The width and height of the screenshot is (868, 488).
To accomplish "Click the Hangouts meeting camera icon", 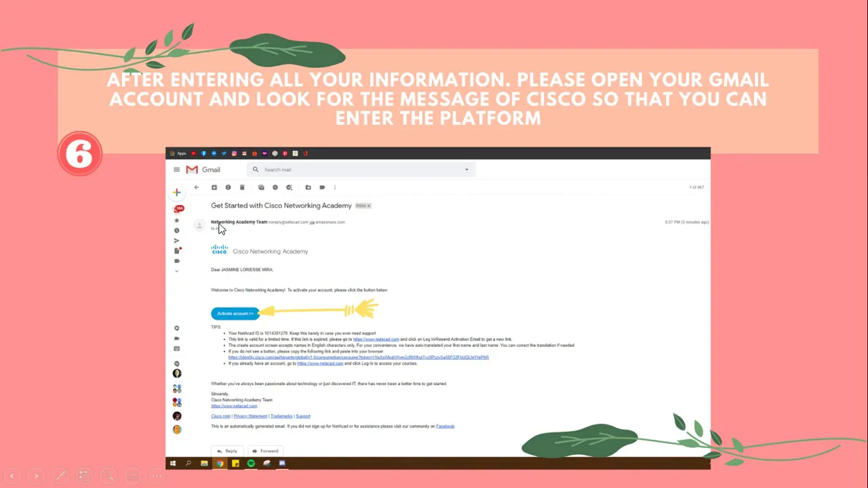I will (177, 338).
